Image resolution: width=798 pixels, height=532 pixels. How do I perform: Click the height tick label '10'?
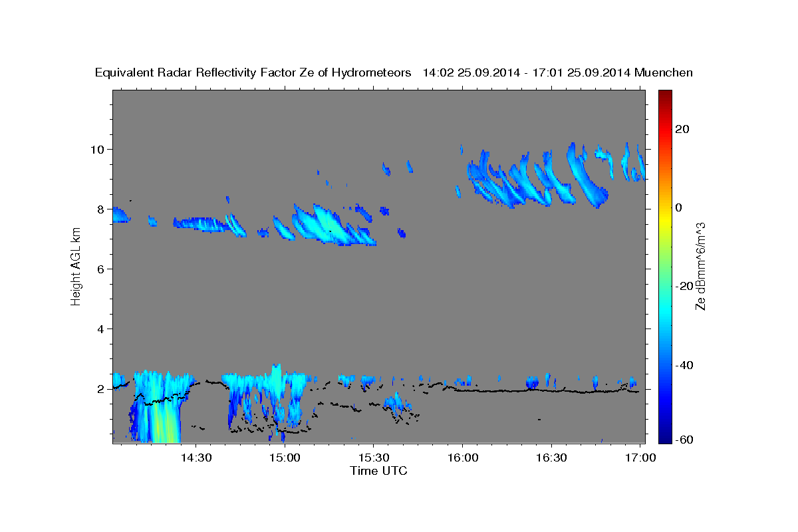pos(98,149)
